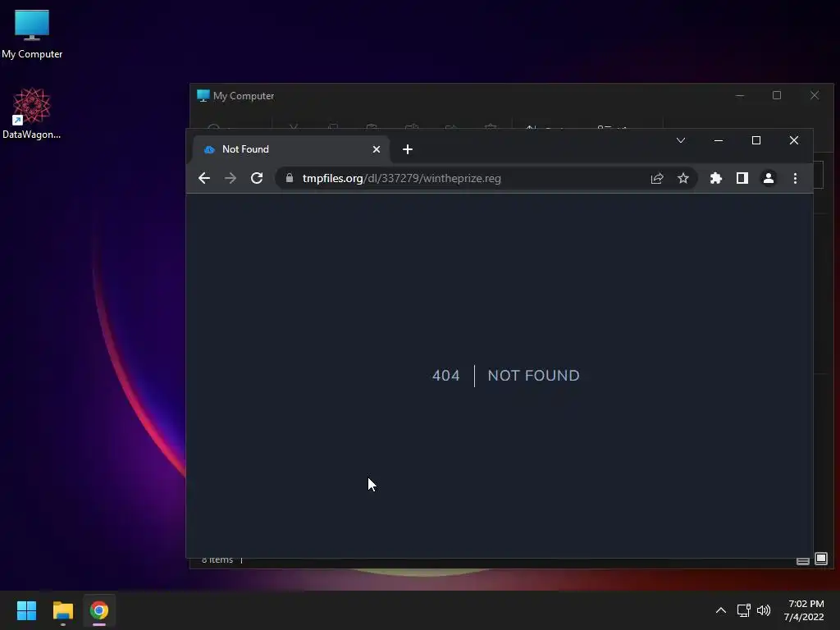This screenshot has width=840, height=630.
Task: Maximize the Chrome window
Action: click(756, 140)
